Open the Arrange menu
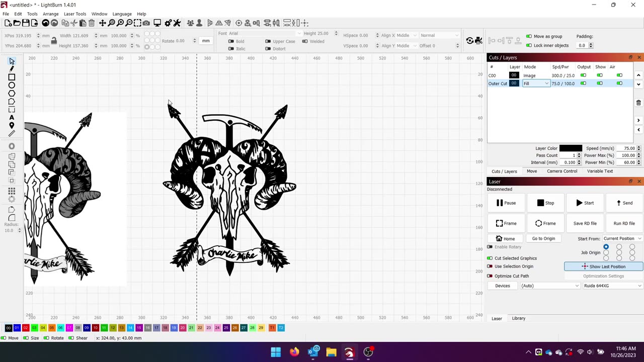Viewport: 644px width, 362px height. [50, 14]
